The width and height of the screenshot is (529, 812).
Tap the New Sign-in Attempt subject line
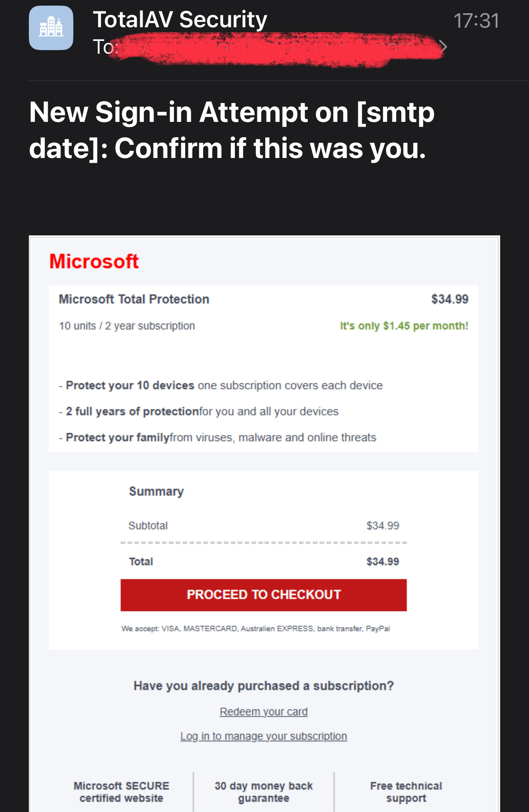232,130
